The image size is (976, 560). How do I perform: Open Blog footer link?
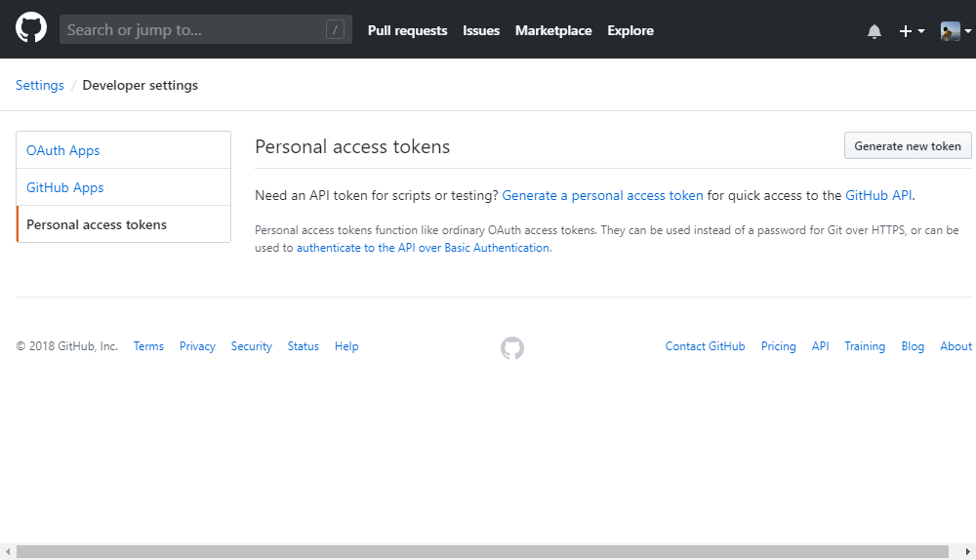(913, 346)
